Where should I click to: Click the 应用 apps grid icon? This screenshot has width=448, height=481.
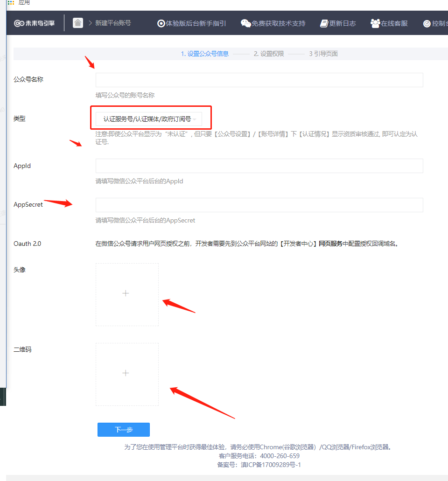(11, 2)
